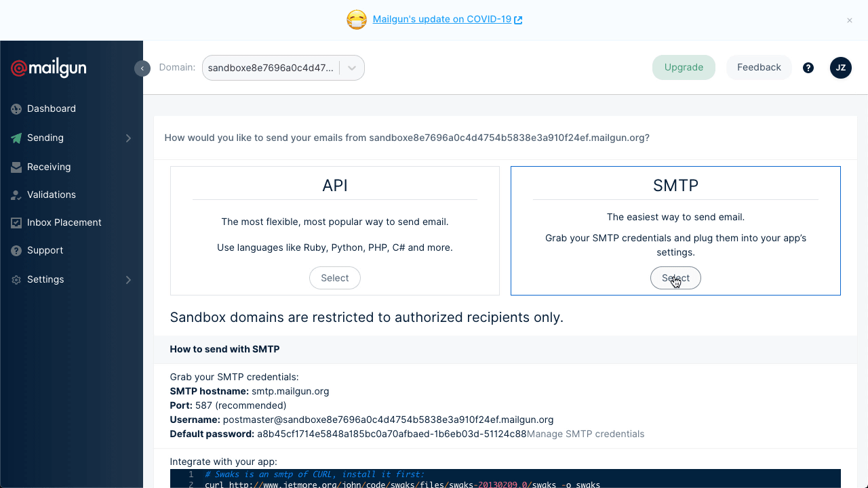Screen dimensions: 868x488
Task: Click 'How to send with SMTP' heading
Action: 224,349
